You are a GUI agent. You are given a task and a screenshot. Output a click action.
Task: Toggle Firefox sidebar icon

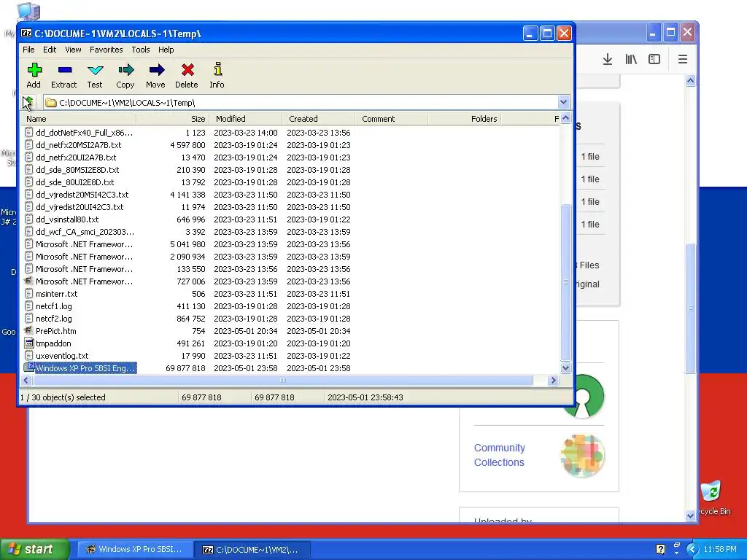(654, 59)
